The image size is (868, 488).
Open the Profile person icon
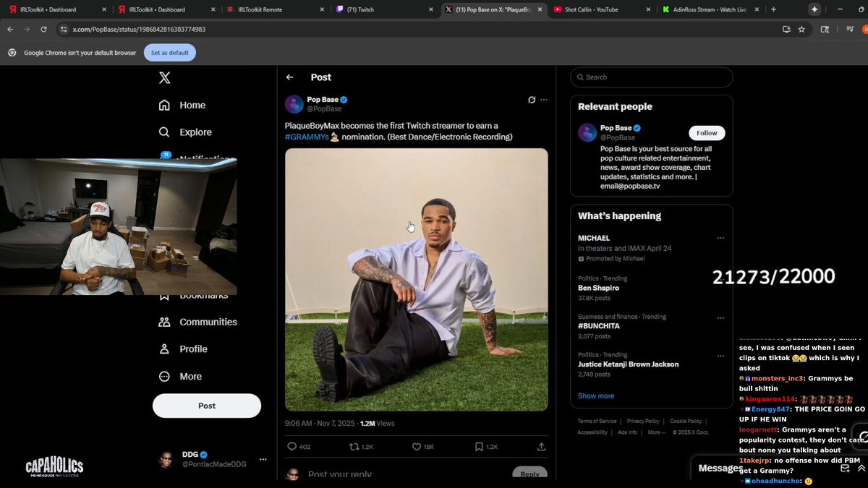point(165,349)
